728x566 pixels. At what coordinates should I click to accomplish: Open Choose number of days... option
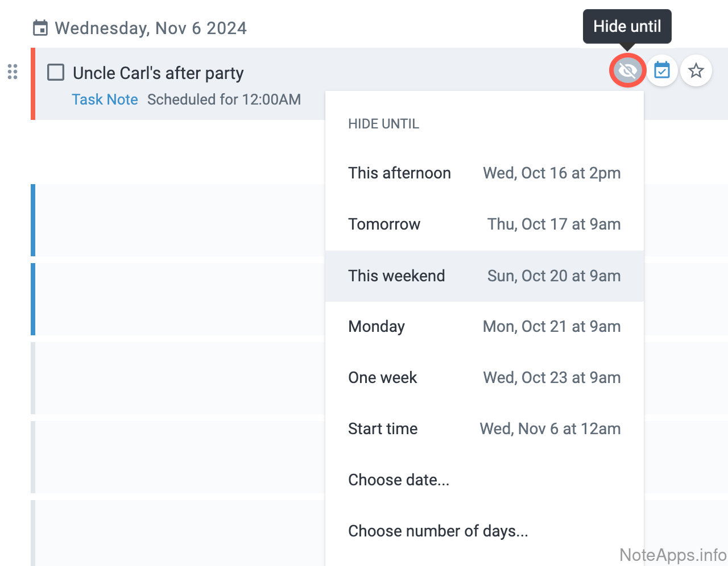coord(438,531)
